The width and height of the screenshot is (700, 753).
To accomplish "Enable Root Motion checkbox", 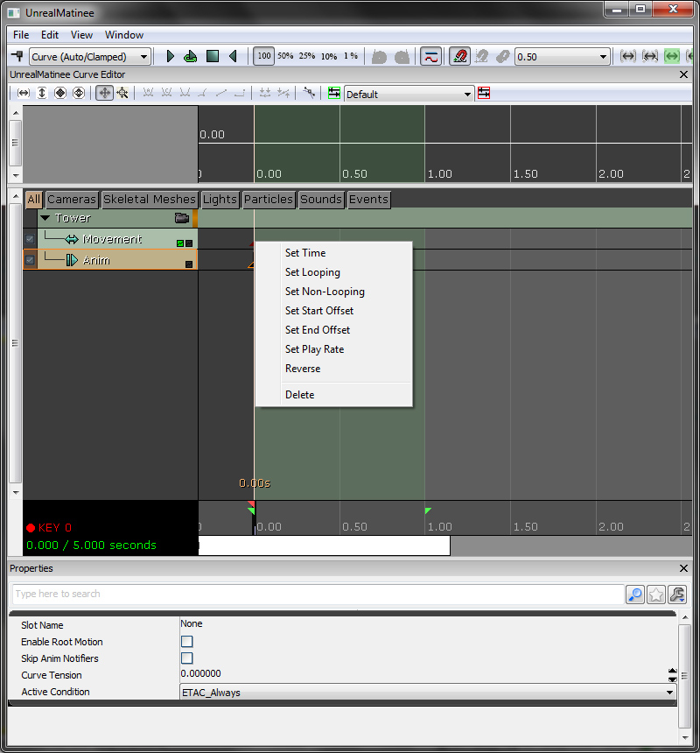I will [x=186, y=642].
